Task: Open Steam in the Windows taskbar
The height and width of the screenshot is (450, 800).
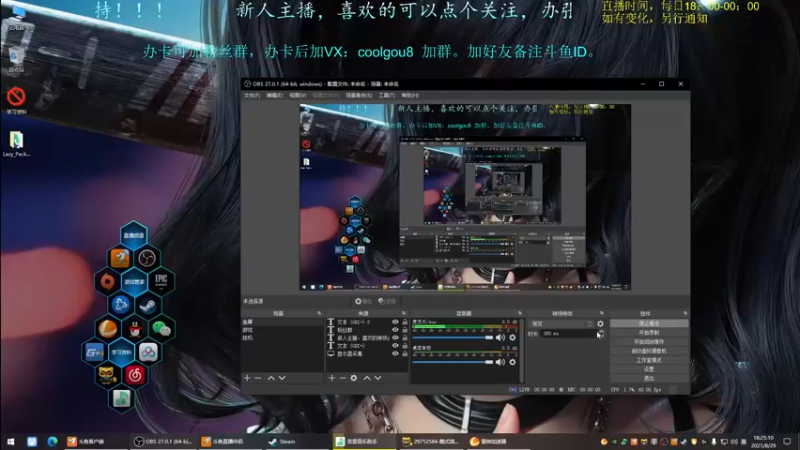Action: pos(296,441)
